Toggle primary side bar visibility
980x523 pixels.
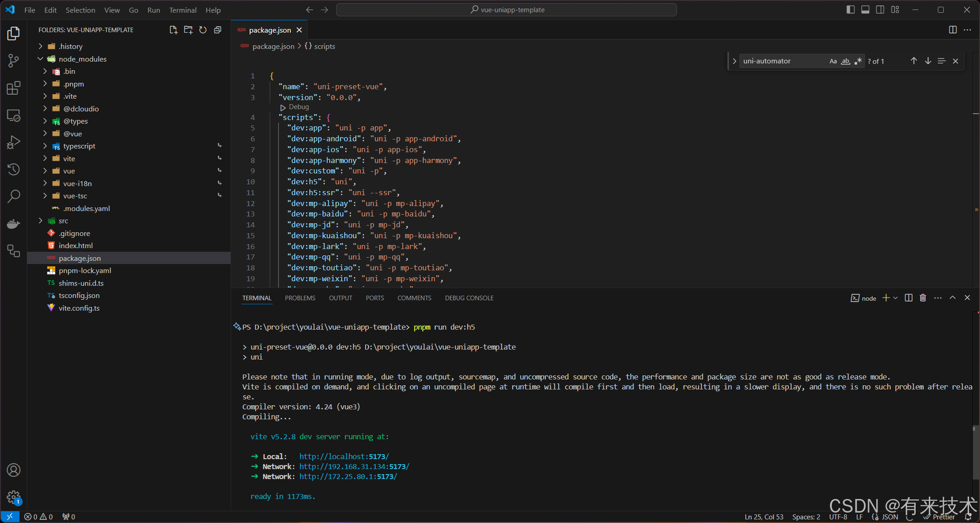850,10
